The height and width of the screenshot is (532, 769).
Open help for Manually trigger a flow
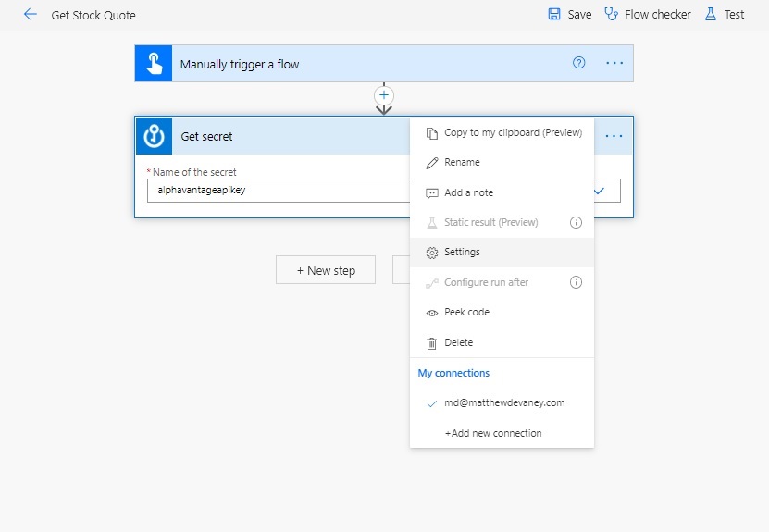[x=578, y=63]
